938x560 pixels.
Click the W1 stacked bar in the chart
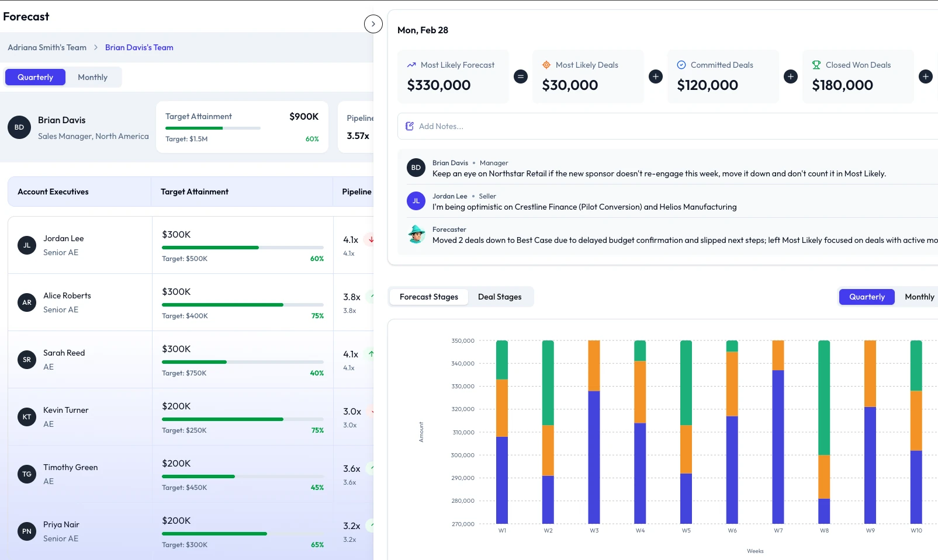point(502,432)
